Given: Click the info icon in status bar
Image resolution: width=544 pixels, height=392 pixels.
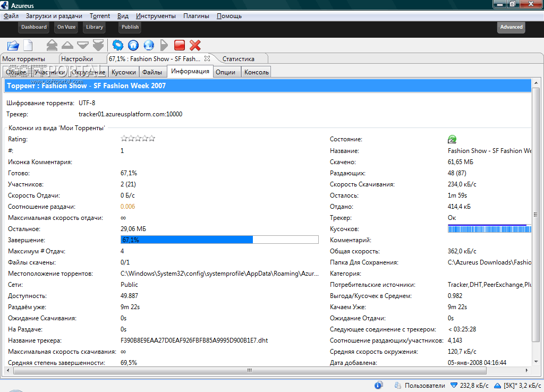Looking at the screenshot, I should [378, 385].
